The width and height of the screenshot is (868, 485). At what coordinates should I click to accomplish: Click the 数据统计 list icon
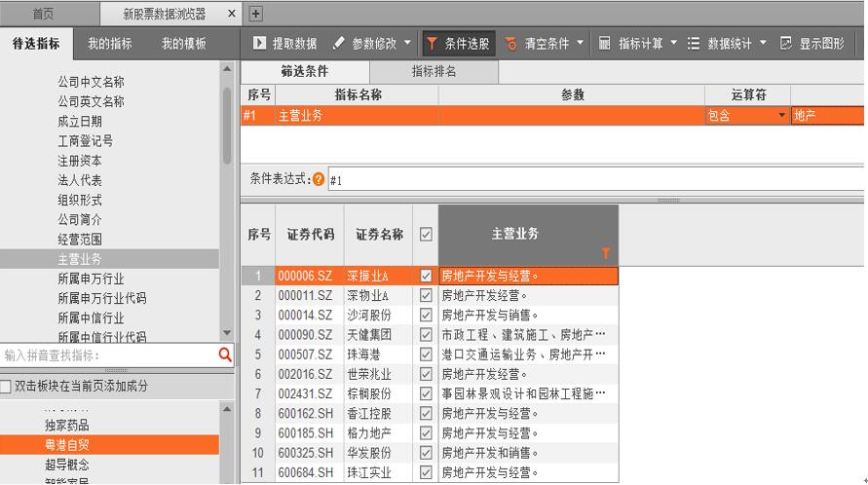coord(694,44)
